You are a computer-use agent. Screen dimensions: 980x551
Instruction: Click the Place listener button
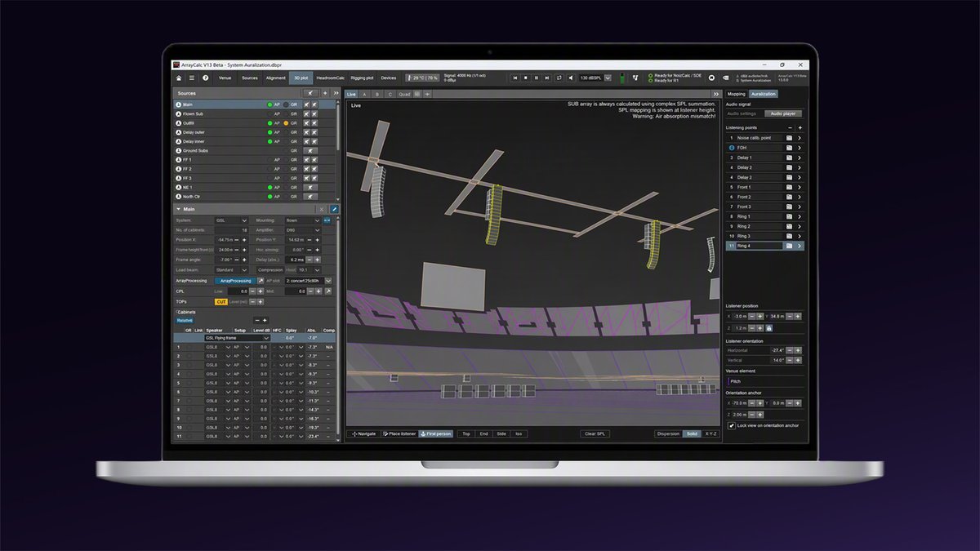(399, 433)
